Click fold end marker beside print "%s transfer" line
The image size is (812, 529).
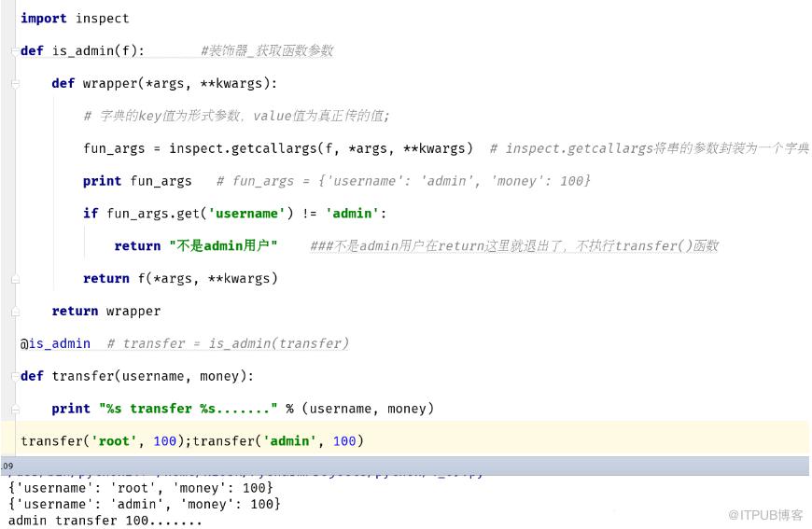tap(15, 410)
